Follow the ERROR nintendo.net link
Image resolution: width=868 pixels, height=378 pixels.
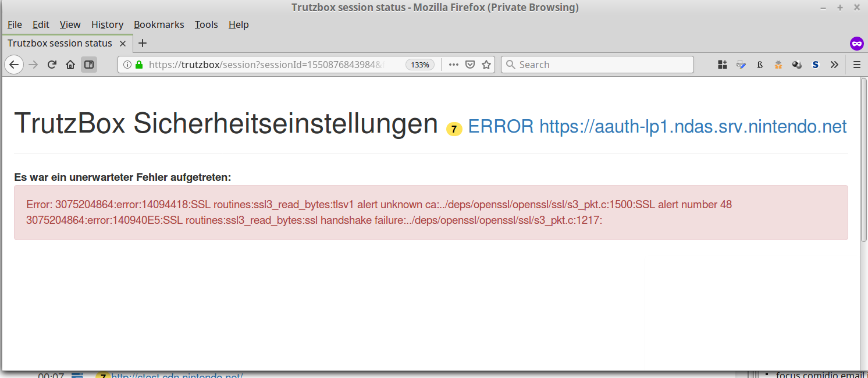[657, 126]
